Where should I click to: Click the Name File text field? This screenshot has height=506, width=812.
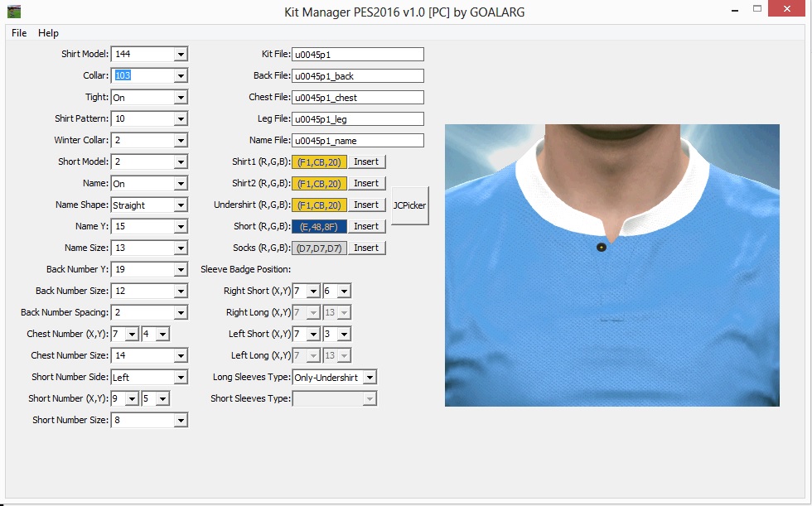point(356,140)
